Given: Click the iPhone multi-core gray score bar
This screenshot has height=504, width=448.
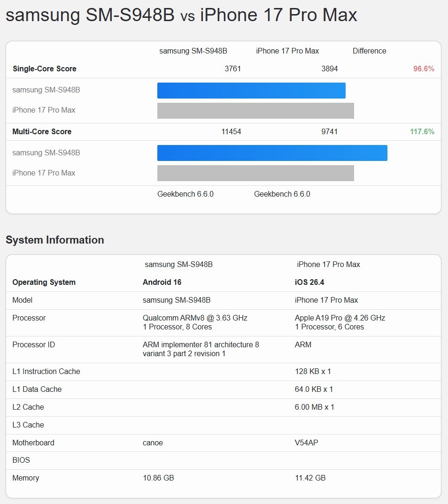Looking at the screenshot, I should (255, 173).
